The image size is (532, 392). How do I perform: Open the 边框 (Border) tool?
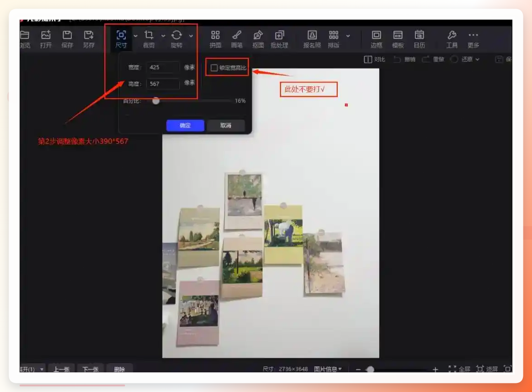tap(376, 39)
